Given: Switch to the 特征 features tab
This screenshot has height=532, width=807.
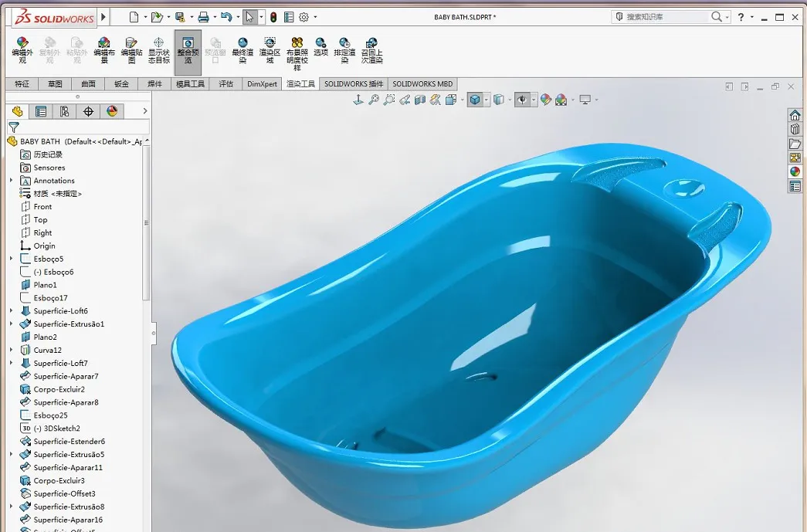Looking at the screenshot, I should [22, 84].
